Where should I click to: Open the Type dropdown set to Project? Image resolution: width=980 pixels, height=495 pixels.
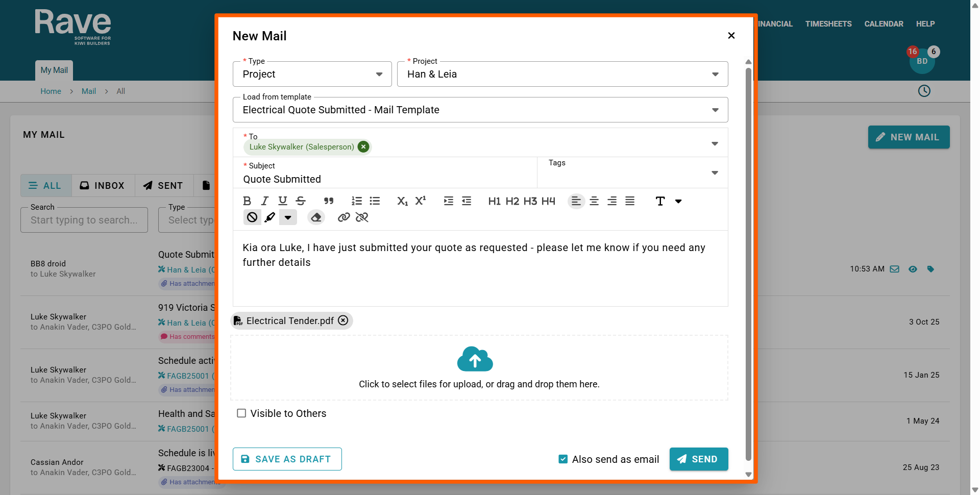pos(312,74)
